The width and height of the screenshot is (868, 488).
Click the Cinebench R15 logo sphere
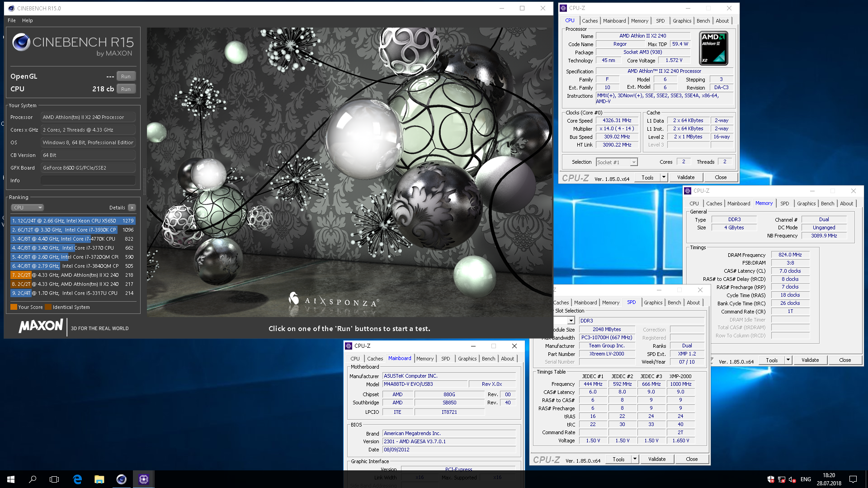pos(21,43)
